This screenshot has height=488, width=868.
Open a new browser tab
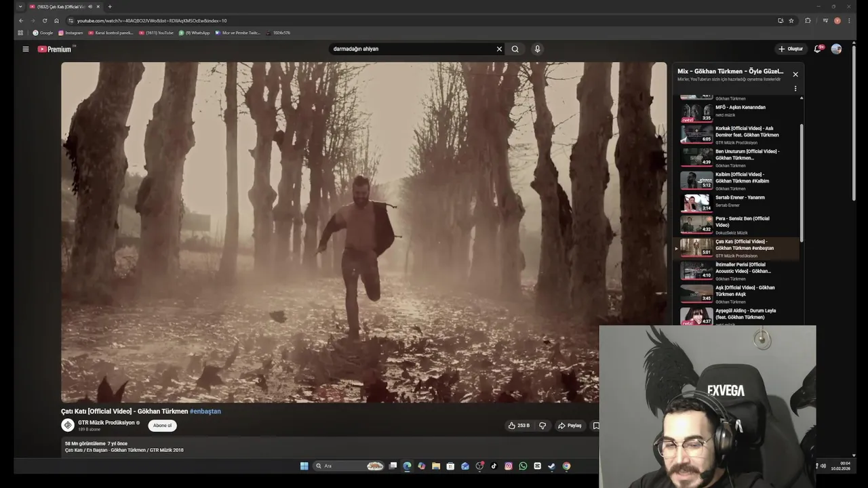click(x=110, y=7)
